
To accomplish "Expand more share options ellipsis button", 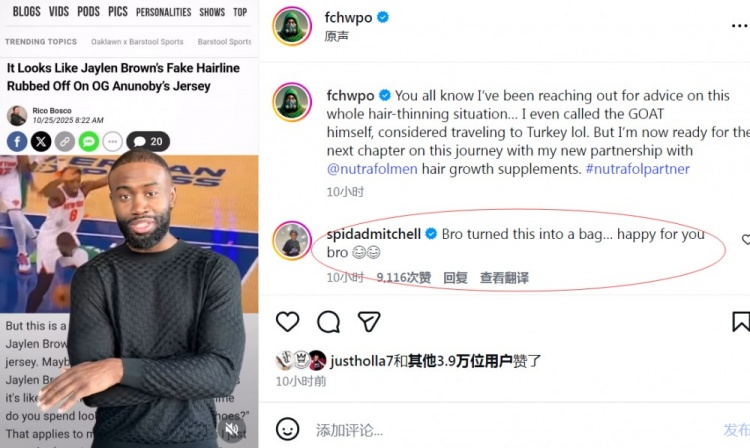I will [112, 142].
